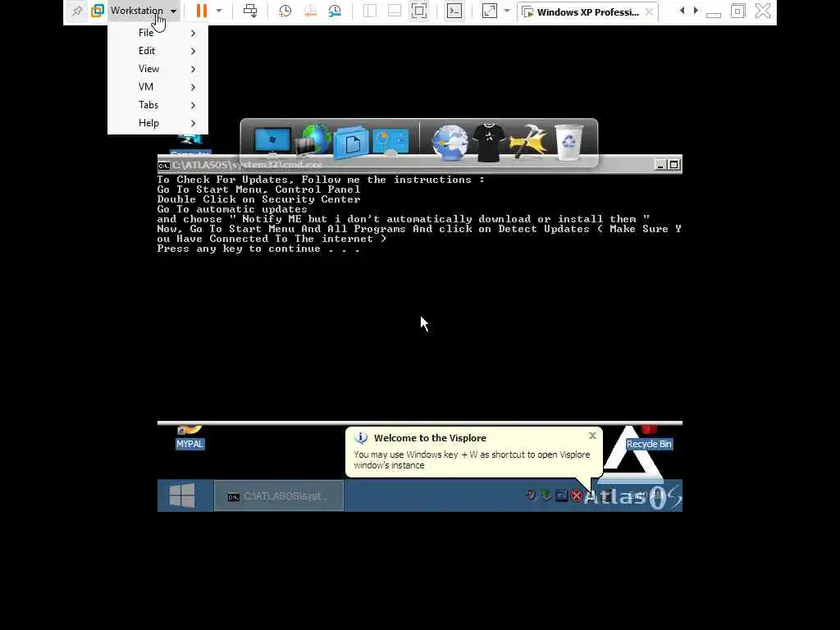Viewport: 840px width, 630px height.
Task: Toggle the library sidebar view icon
Action: tap(370, 11)
